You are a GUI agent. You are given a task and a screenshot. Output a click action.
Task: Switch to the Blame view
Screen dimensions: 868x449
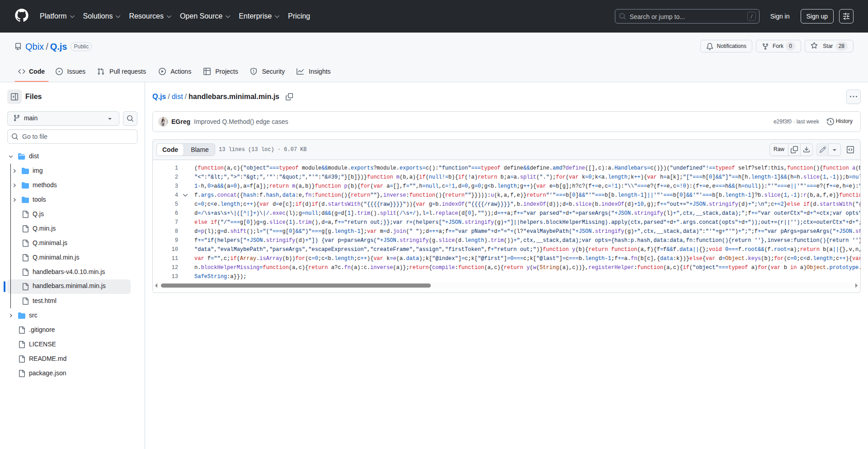click(199, 150)
